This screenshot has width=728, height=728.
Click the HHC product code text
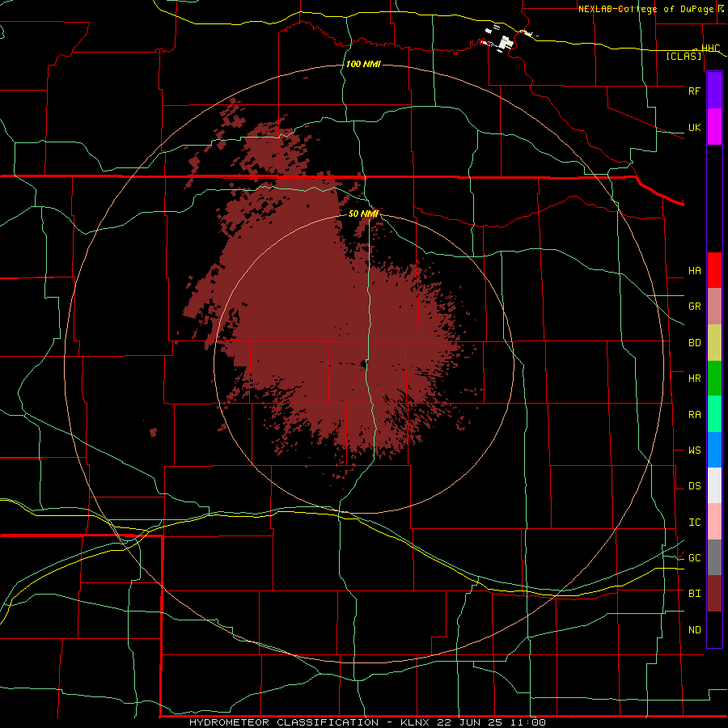click(x=710, y=49)
